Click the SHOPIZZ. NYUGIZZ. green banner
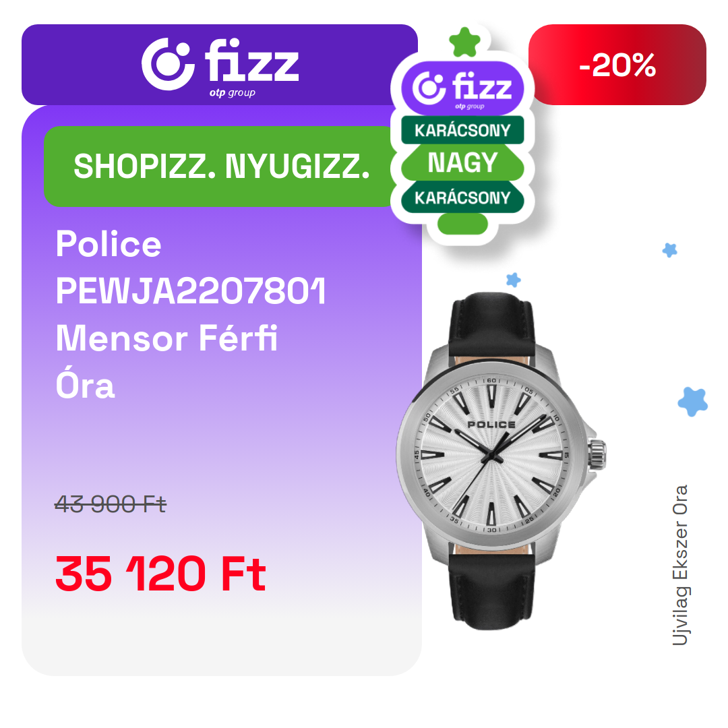Viewport: 728px width, 728px height. (221, 166)
